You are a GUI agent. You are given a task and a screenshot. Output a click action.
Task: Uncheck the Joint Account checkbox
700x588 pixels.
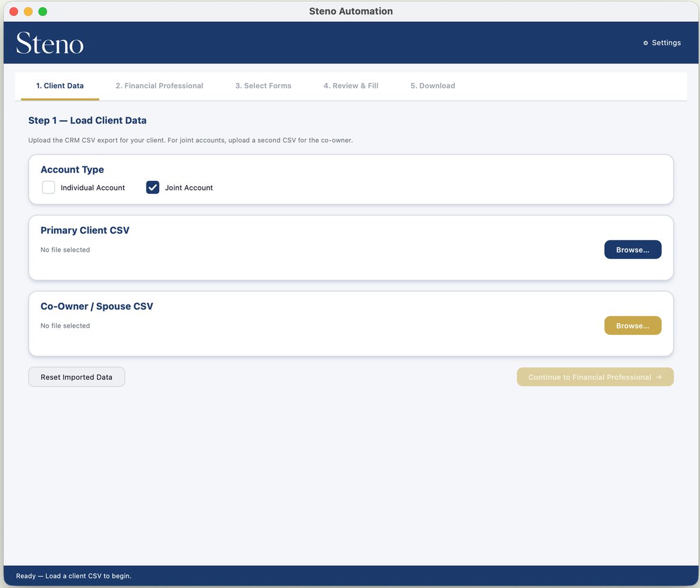tap(153, 187)
